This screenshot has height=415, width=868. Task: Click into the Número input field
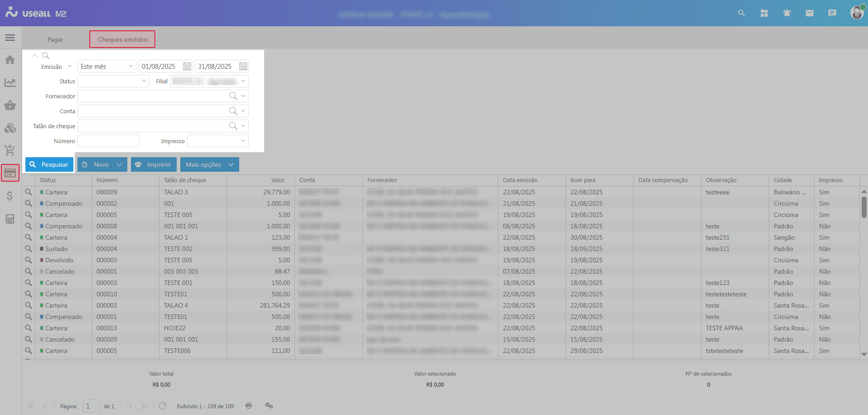(x=108, y=141)
